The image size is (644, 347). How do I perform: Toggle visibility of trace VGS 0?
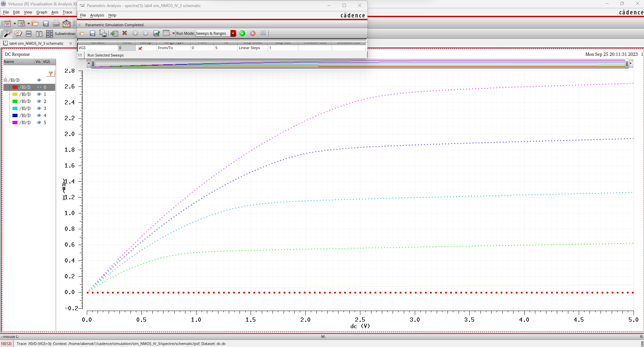(x=39, y=87)
